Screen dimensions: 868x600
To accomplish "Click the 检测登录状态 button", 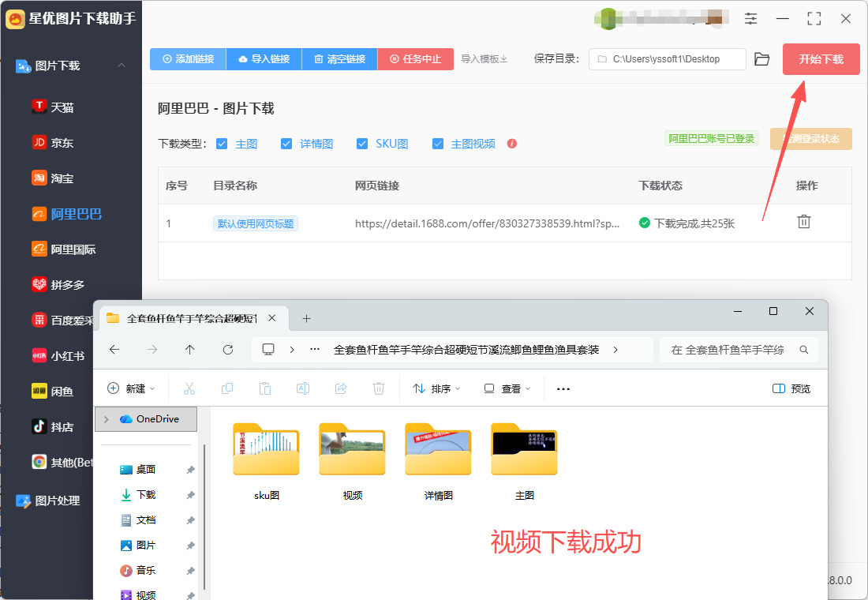I will point(811,138).
